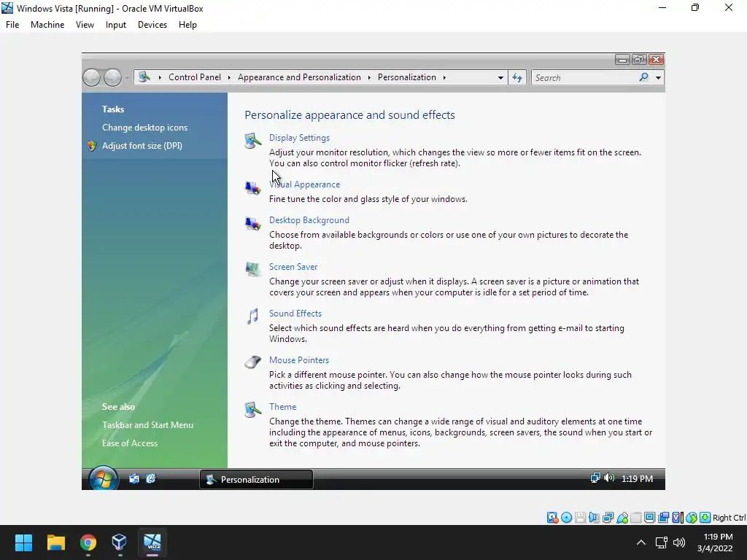Click Appearance and Personalization breadcrumb
Image resolution: width=747 pixels, height=560 pixels.
point(299,77)
